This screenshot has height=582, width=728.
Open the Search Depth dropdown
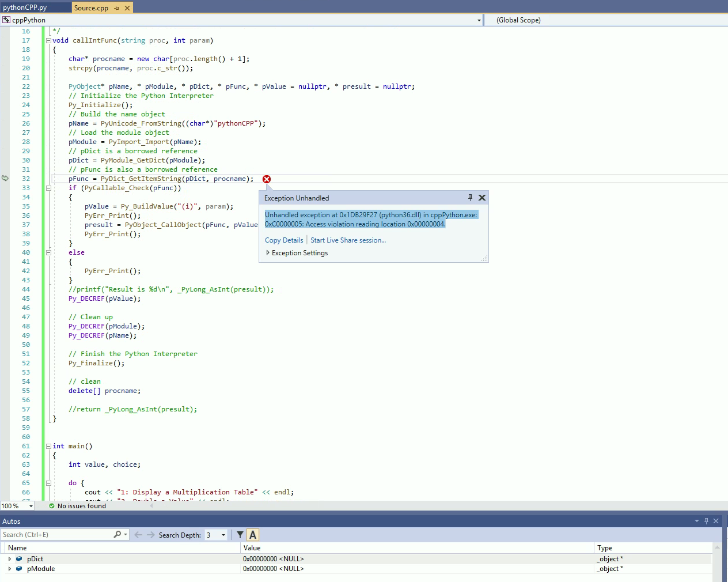click(223, 535)
